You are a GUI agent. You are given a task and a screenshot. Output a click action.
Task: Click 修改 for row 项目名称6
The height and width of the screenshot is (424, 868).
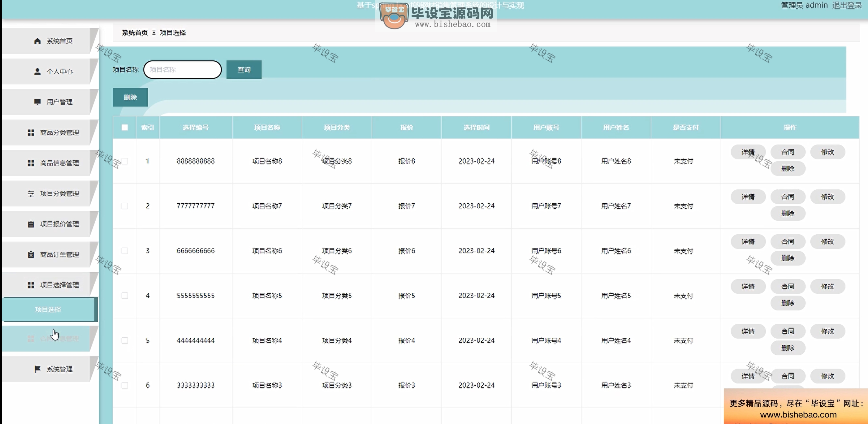[x=827, y=242]
